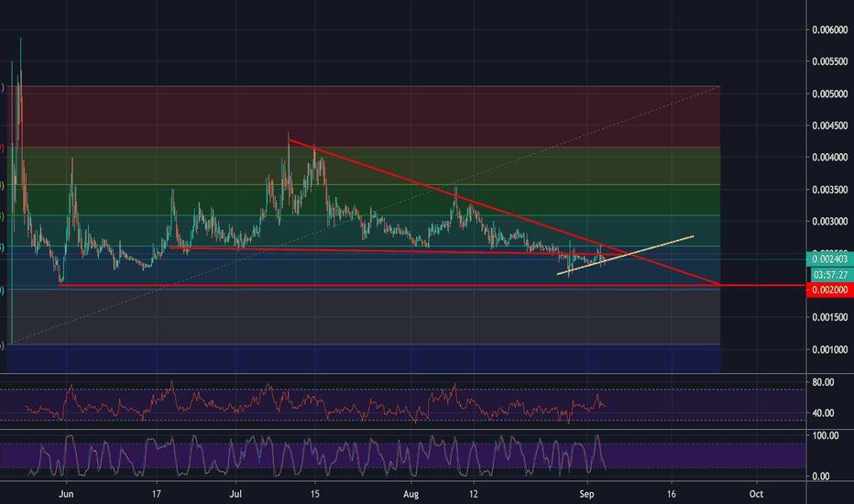Click the 0.004500 price axis label
The image size is (854, 504).
[829, 126]
